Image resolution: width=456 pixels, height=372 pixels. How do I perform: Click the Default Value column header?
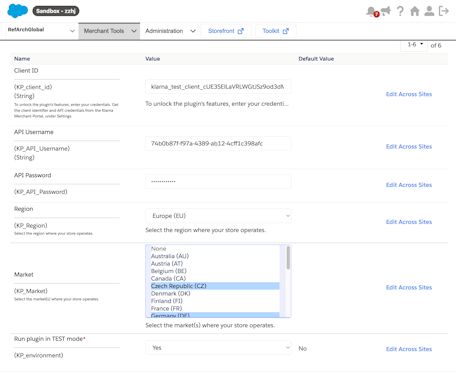pyautogui.click(x=316, y=59)
